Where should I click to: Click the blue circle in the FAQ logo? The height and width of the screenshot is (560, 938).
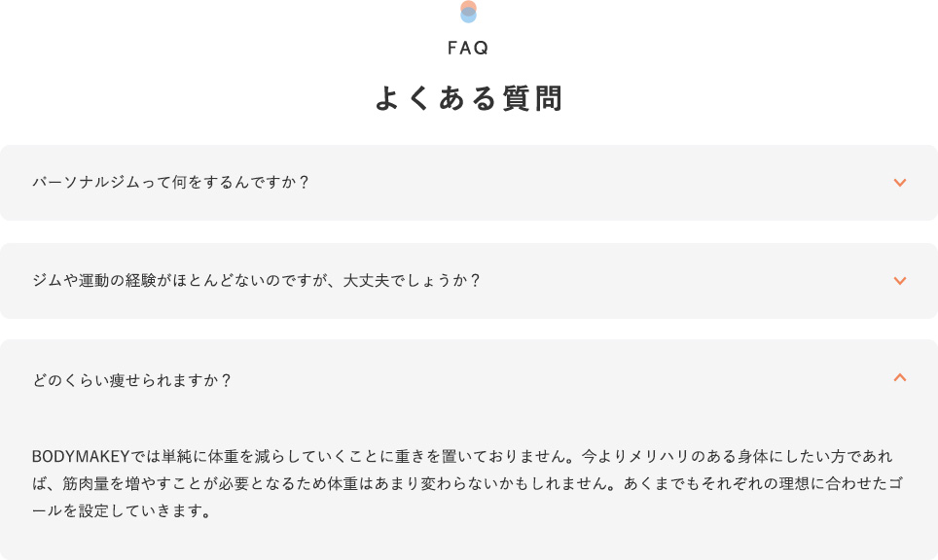(x=469, y=17)
